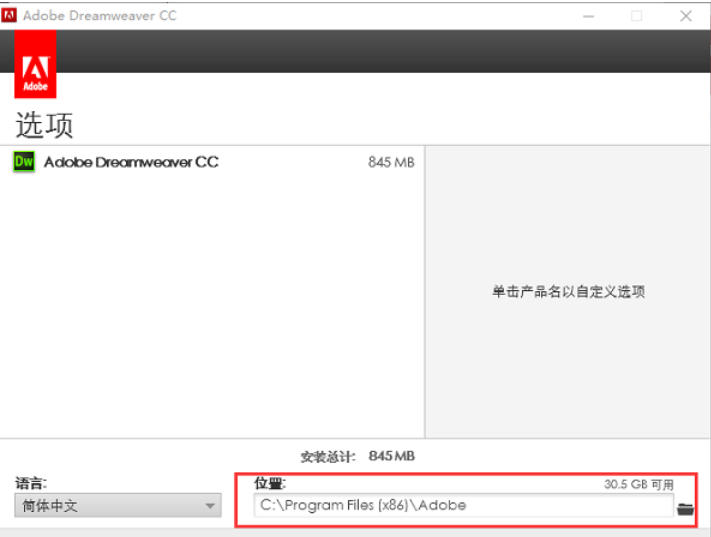This screenshot has height=537, width=711.
Task: Click the 选项 heading
Action: (44, 125)
